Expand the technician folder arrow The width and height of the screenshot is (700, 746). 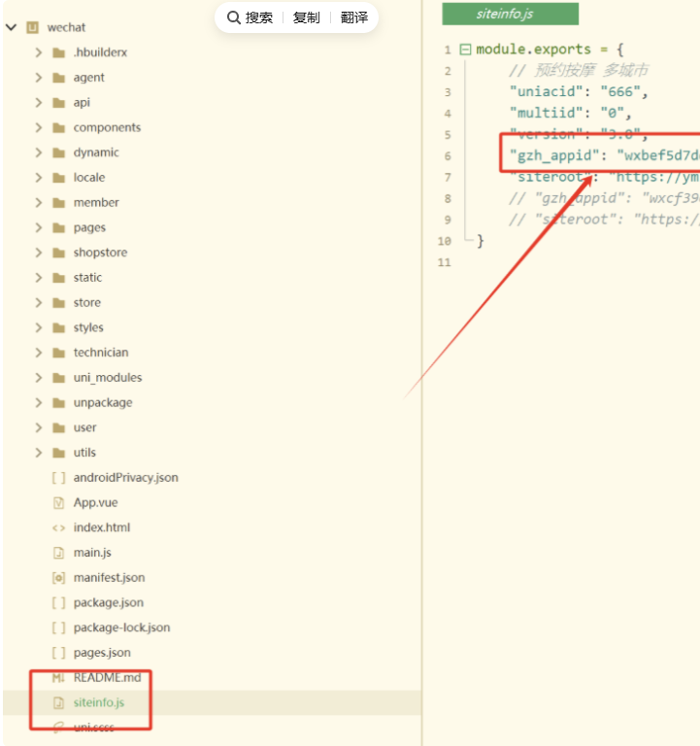coord(38,353)
